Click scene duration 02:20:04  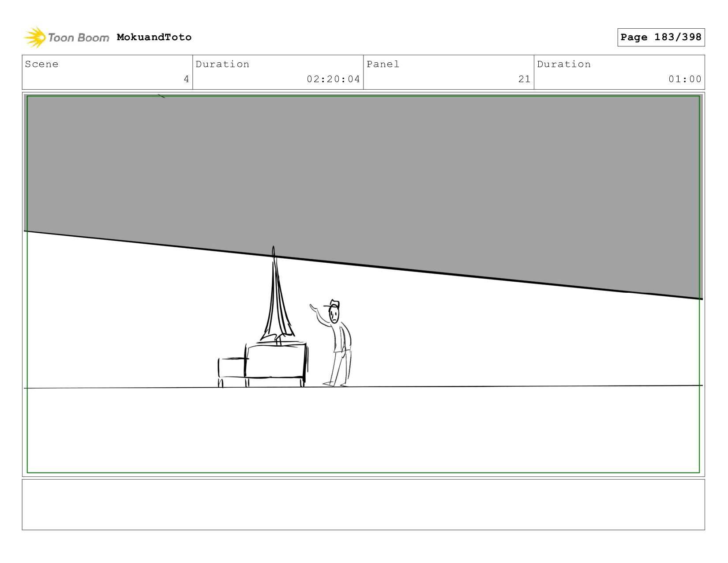[334, 79]
